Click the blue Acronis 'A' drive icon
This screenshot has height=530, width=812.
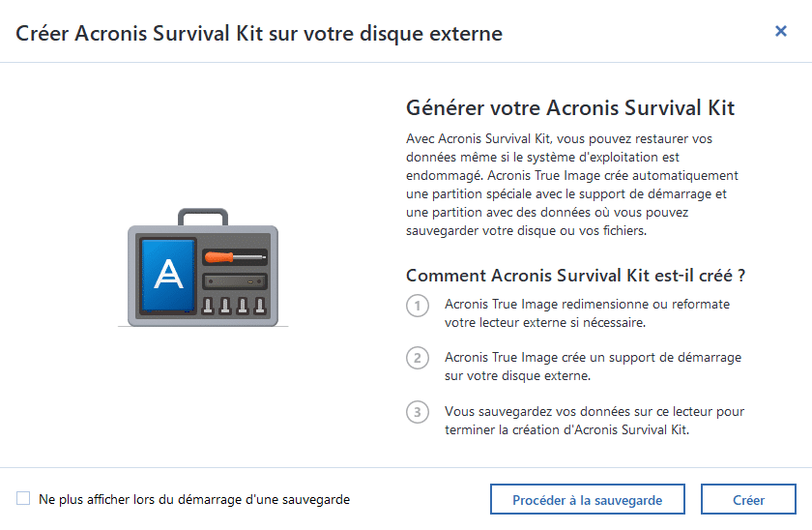(x=169, y=275)
